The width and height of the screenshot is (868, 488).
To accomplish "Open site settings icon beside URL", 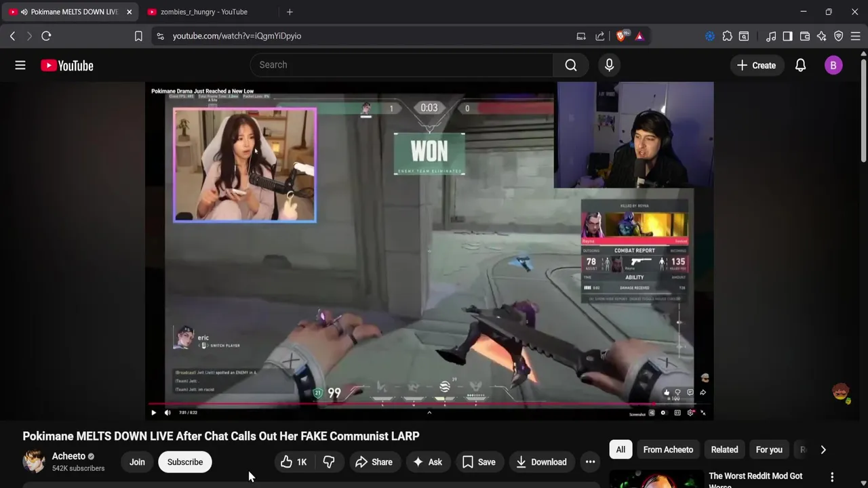I will [x=160, y=36].
